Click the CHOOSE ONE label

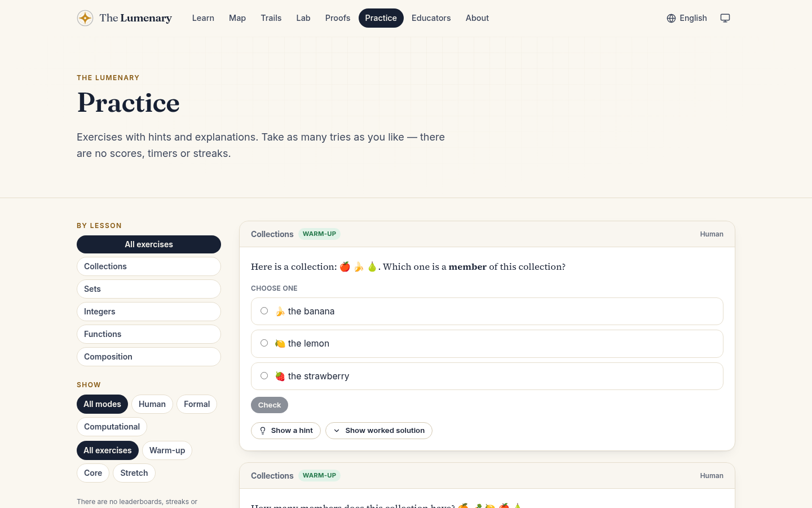pyautogui.click(x=274, y=288)
